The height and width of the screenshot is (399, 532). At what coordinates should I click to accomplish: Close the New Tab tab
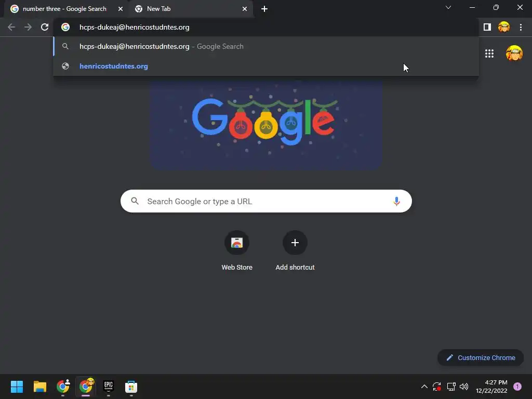[245, 9]
